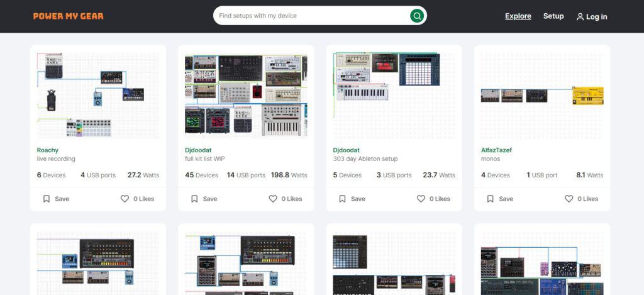Open the Power My Gear home logo
644x295 pixels.
[x=68, y=16]
